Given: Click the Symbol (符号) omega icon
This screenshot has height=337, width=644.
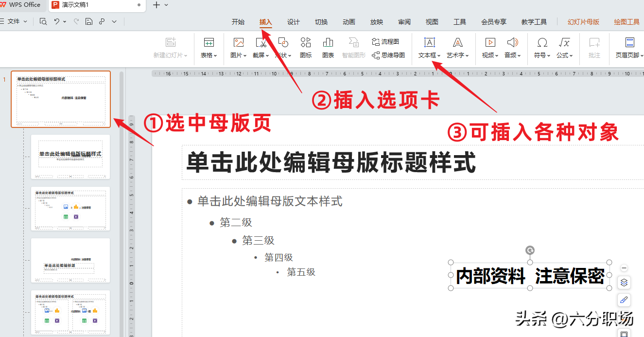Looking at the screenshot, I should pyautogui.click(x=542, y=42).
